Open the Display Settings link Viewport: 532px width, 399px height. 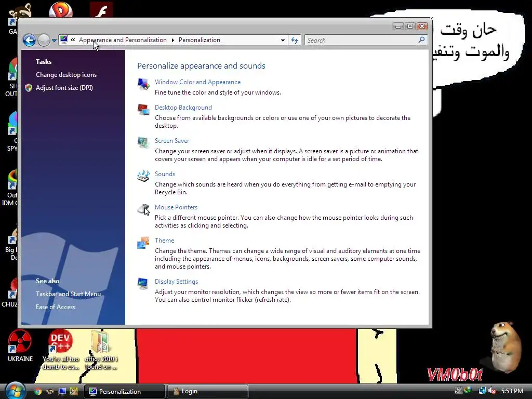pyautogui.click(x=177, y=282)
